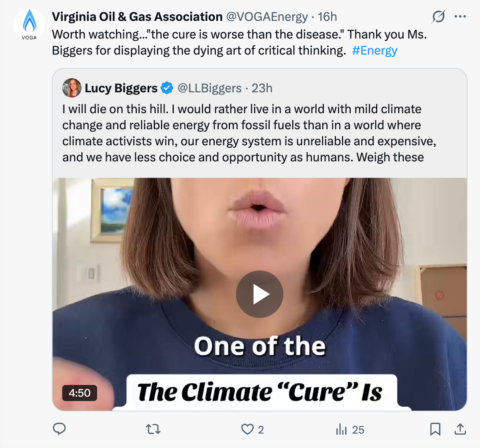Click Lucy Biggers' small profile photo
Screen dimensions: 480x448
tap(72, 88)
